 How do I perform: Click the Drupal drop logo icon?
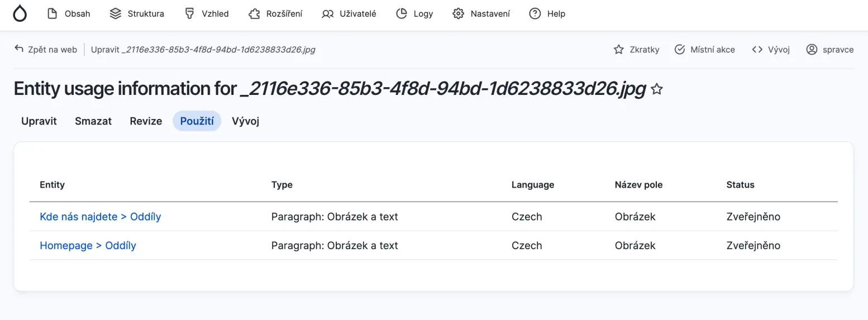[20, 13]
